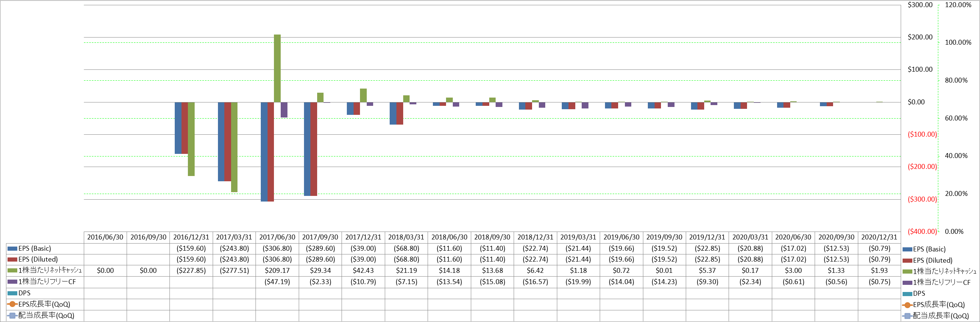Click the DPS row label in left legend
980x322 pixels.
point(24,293)
